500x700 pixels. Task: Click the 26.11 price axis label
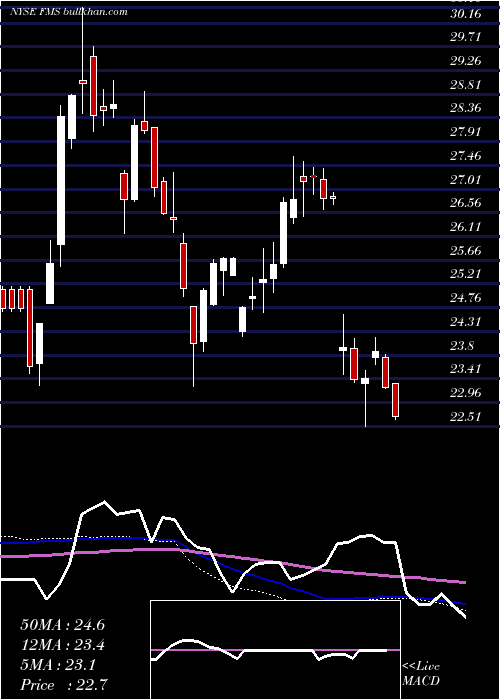pyautogui.click(x=466, y=226)
